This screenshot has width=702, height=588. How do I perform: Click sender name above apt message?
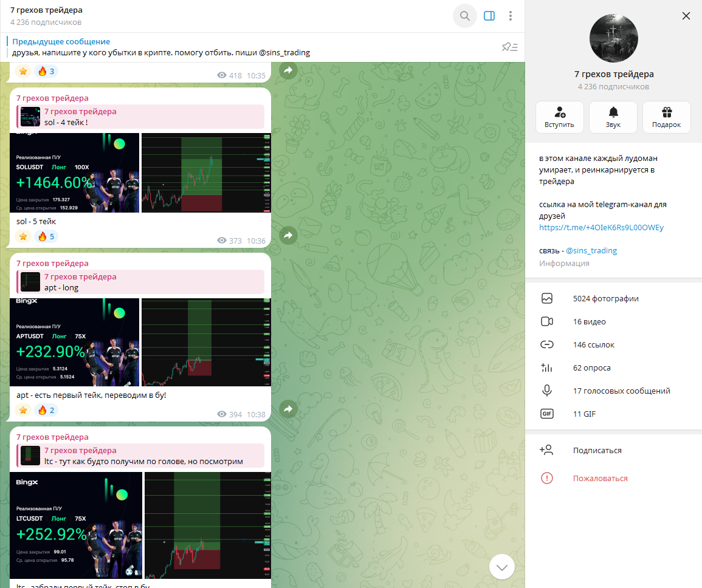point(52,263)
